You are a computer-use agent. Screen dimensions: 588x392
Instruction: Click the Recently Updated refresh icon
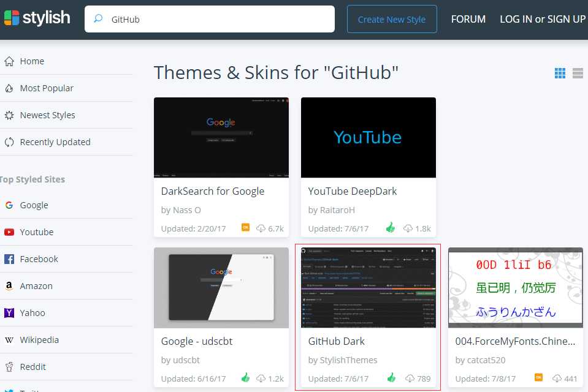pos(9,142)
